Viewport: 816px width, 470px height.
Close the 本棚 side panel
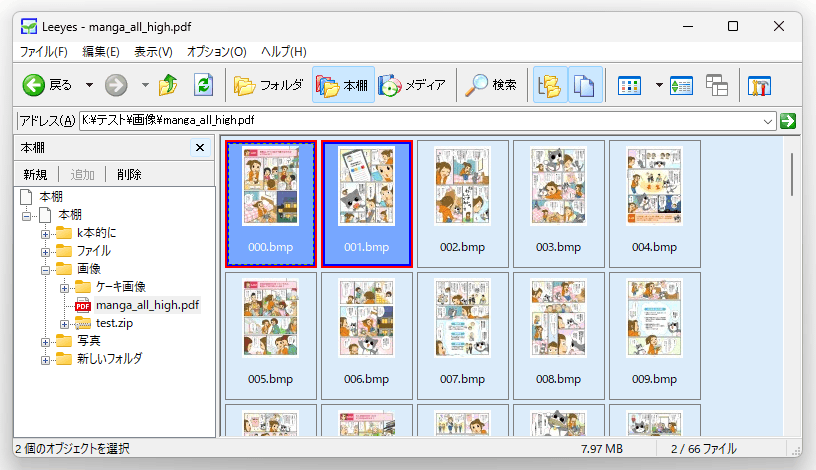pos(200,148)
